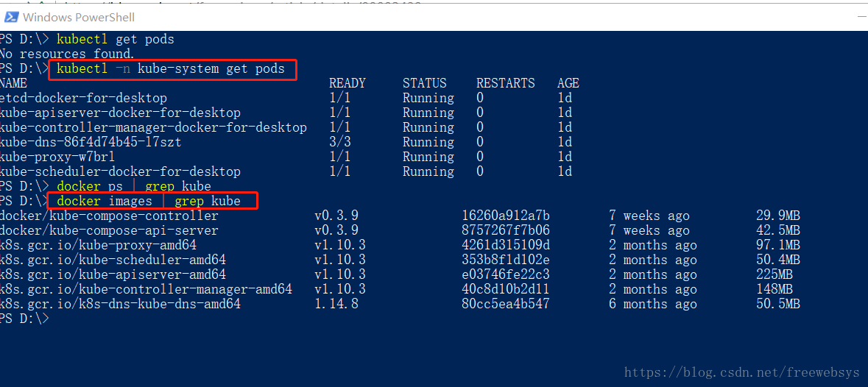
Task: Click image docker/kube-compose-api-server
Action: (109, 230)
